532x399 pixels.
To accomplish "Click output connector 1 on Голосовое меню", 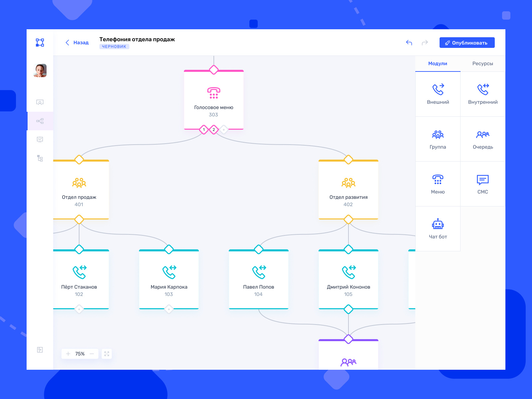I will click(204, 130).
